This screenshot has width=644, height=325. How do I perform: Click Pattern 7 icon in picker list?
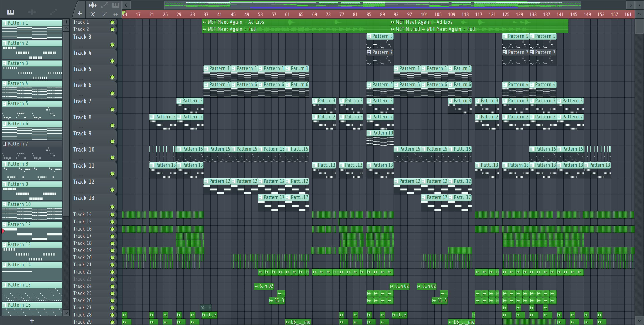(x=4, y=144)
